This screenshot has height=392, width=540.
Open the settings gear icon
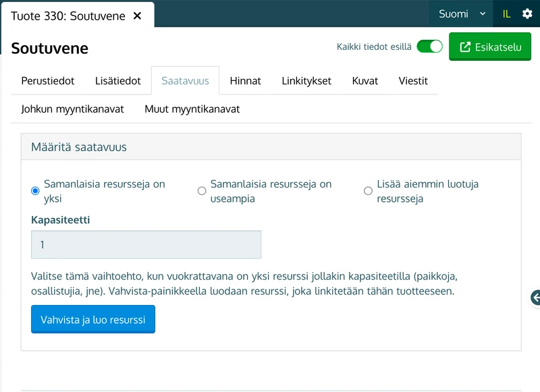527,13
